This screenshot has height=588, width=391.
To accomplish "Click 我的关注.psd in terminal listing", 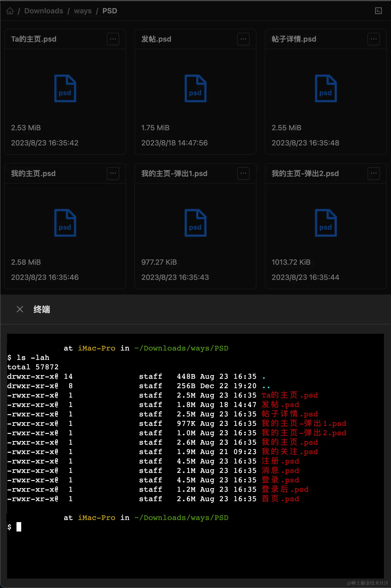I will click(290, 452).
